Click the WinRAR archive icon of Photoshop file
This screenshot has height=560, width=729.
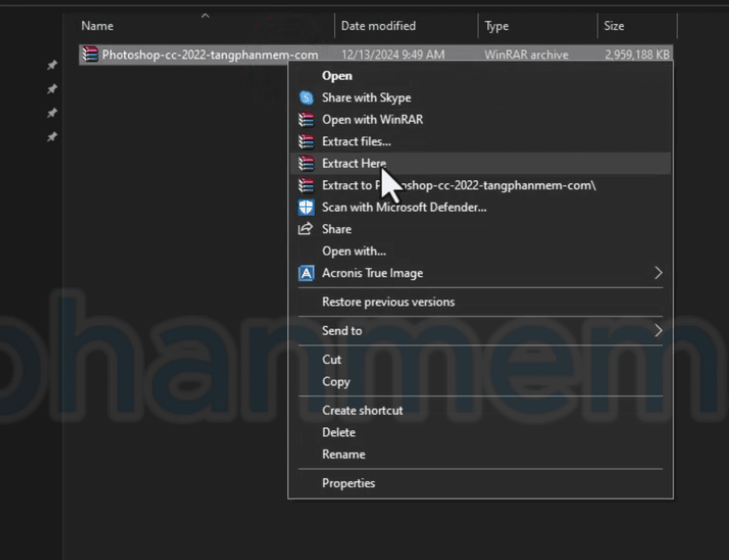click(90, 55)
